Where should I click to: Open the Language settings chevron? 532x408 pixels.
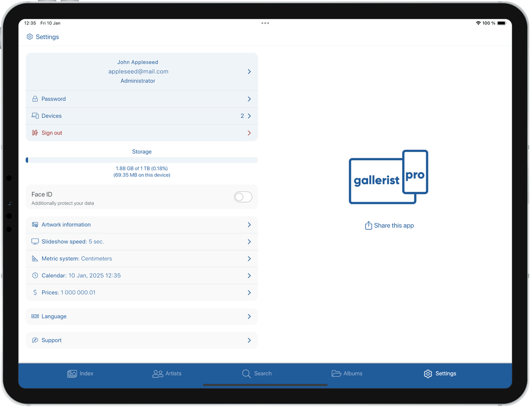(x=249, y=316)
